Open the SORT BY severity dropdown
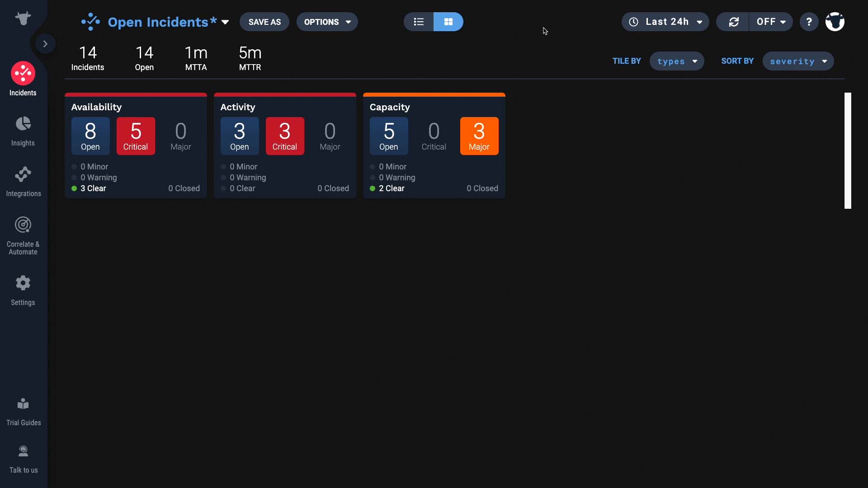This screenshot has width=868, height=488. [x=798, y=61]
